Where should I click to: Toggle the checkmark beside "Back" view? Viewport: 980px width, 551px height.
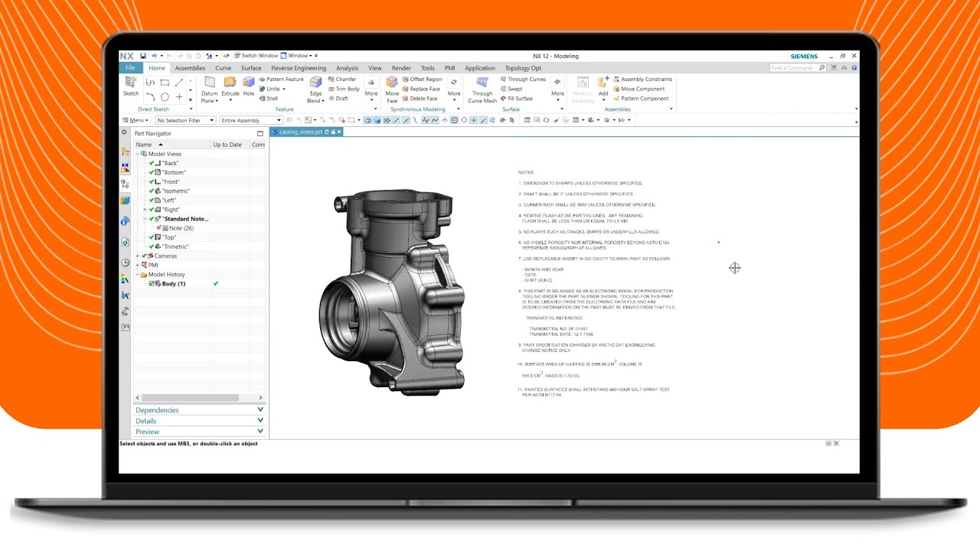pos(152,163)
